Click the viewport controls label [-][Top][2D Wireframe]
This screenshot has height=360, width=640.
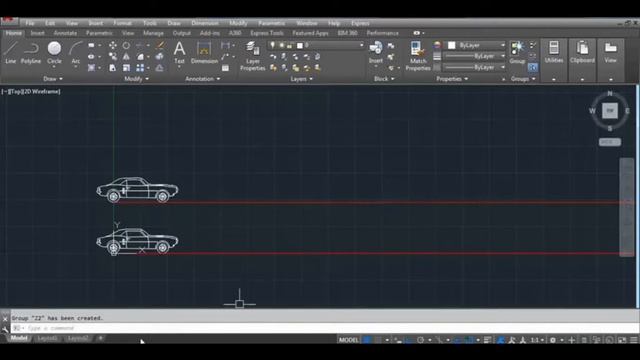pos(31,91)
